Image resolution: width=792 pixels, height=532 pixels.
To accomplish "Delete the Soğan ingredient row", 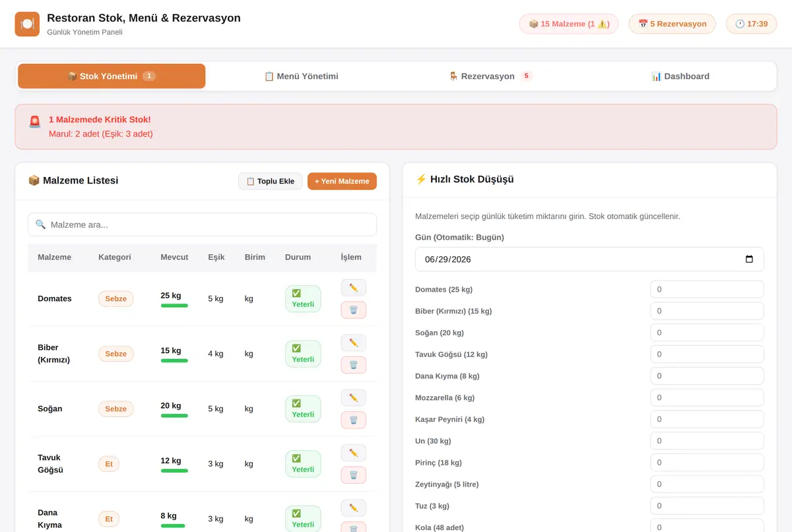I will [353, 420].
